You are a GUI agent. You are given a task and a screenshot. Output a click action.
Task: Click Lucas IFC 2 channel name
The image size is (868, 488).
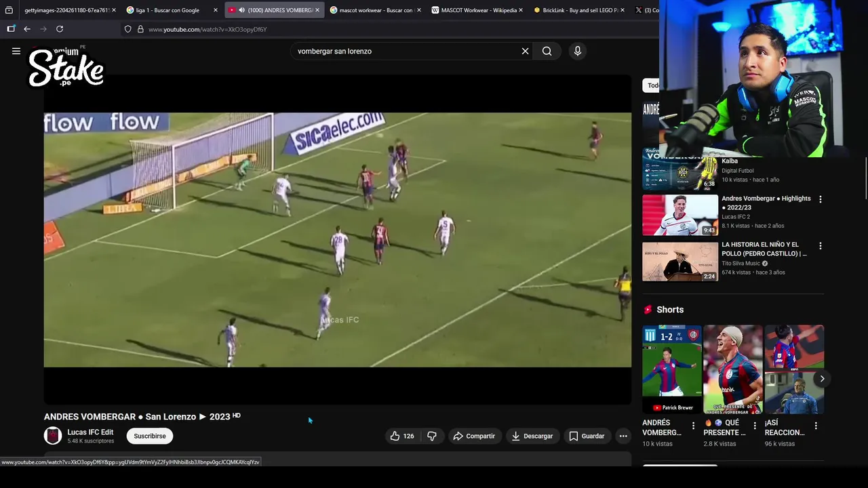coord(736,217)
